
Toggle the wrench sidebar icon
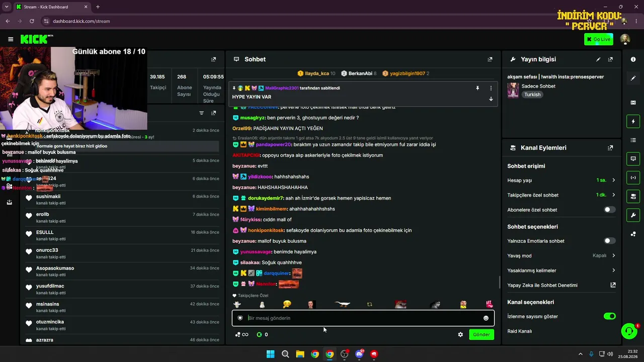(x=633, y=215)
